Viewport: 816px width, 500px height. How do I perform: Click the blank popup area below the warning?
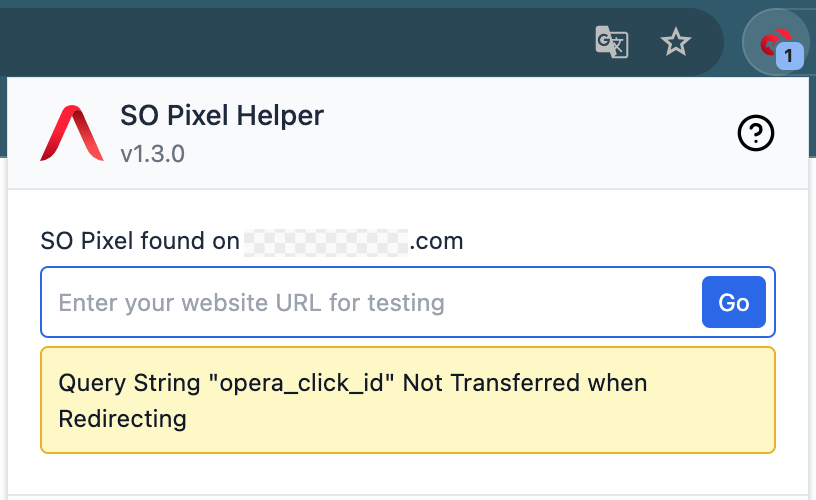408,474
